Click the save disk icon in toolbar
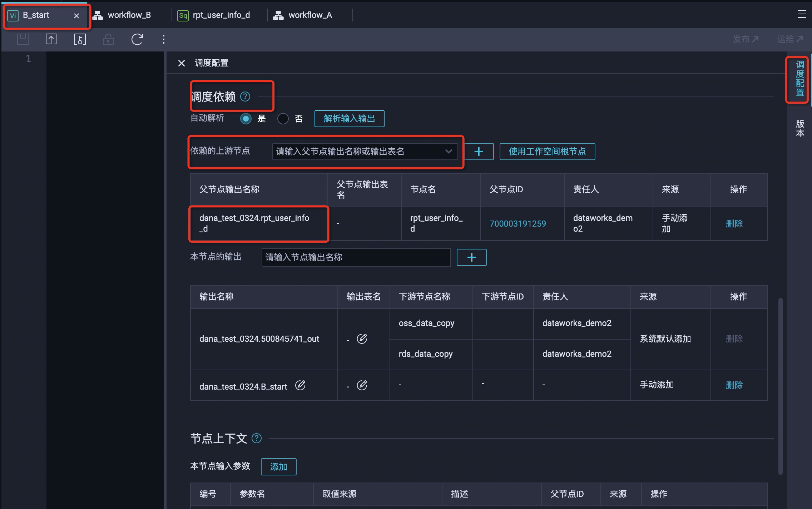812x509 pixels. click(x=23, y=39)
